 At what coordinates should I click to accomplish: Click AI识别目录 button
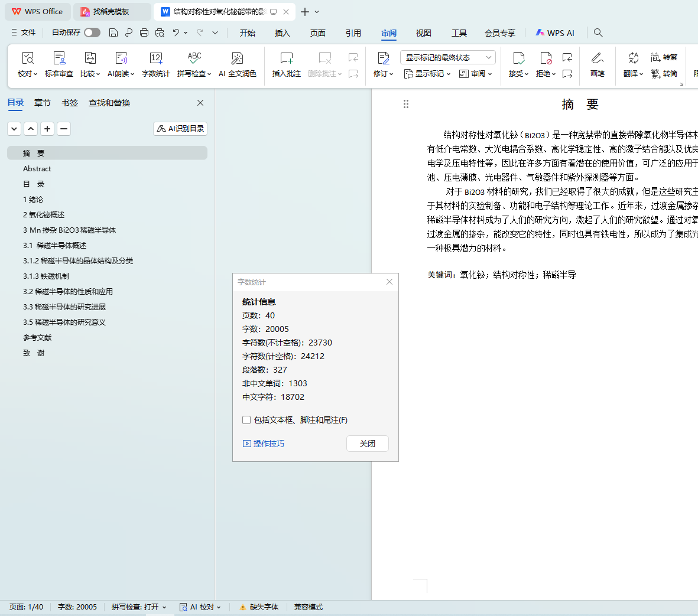[x=180, y=128]
